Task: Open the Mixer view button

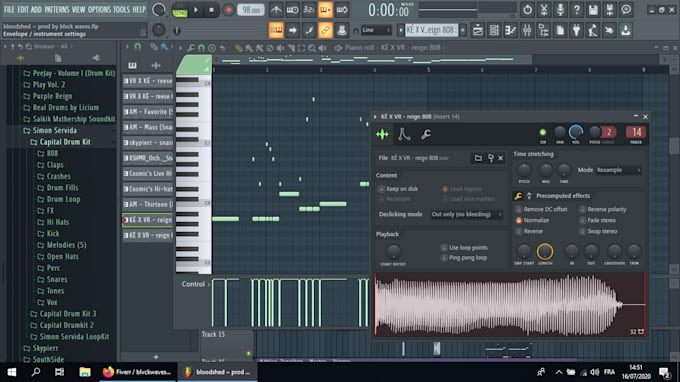Action: (x=527, y=30)
